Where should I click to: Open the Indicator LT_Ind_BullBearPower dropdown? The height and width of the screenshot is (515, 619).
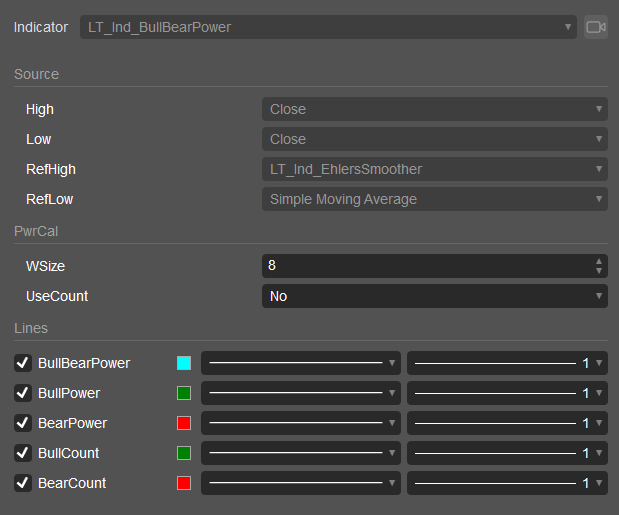pyautogui.click(x=328, y=27)
